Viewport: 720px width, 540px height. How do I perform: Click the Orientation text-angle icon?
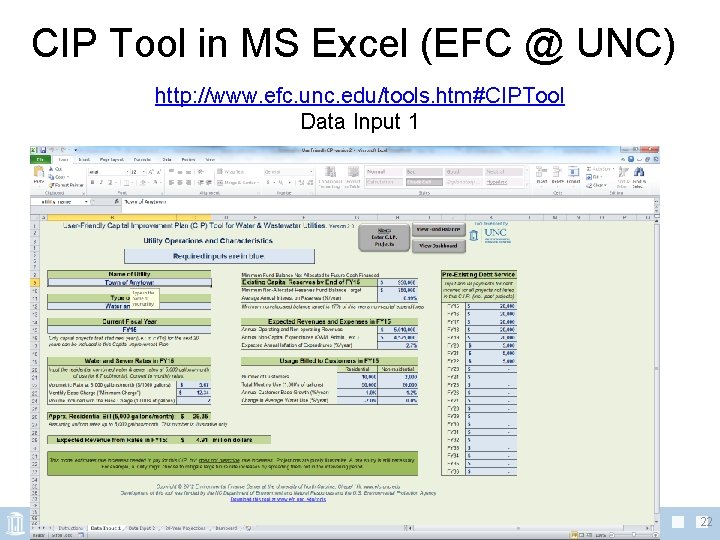pos(200,172)
